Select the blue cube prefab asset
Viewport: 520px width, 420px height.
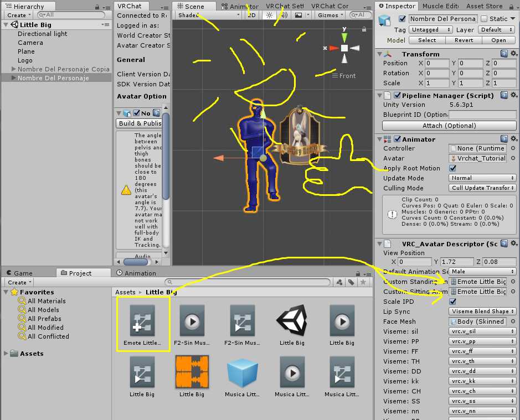[x=242, y=372]
